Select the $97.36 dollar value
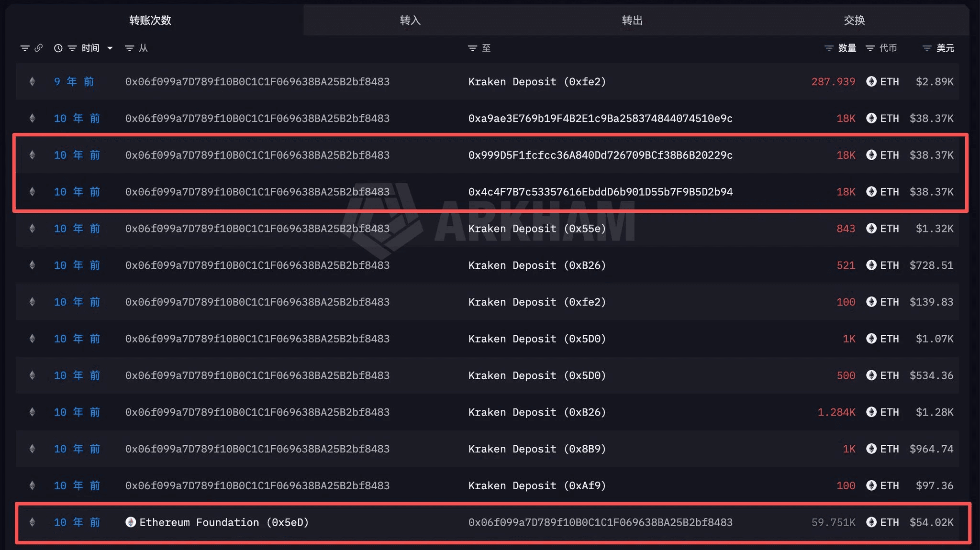 click(935, 486)
